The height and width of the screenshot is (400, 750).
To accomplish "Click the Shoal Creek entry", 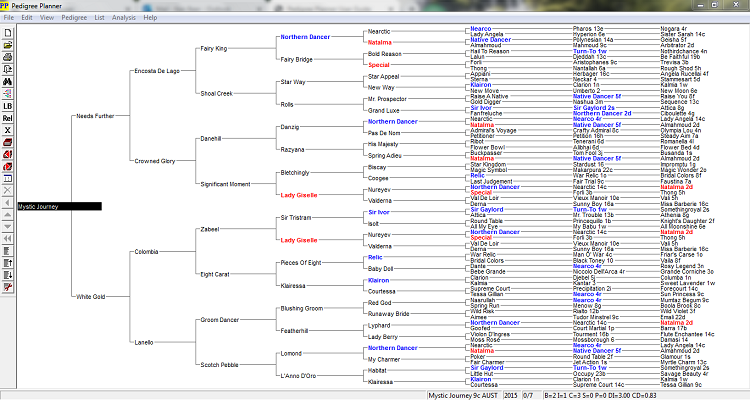I will (216, 94).
